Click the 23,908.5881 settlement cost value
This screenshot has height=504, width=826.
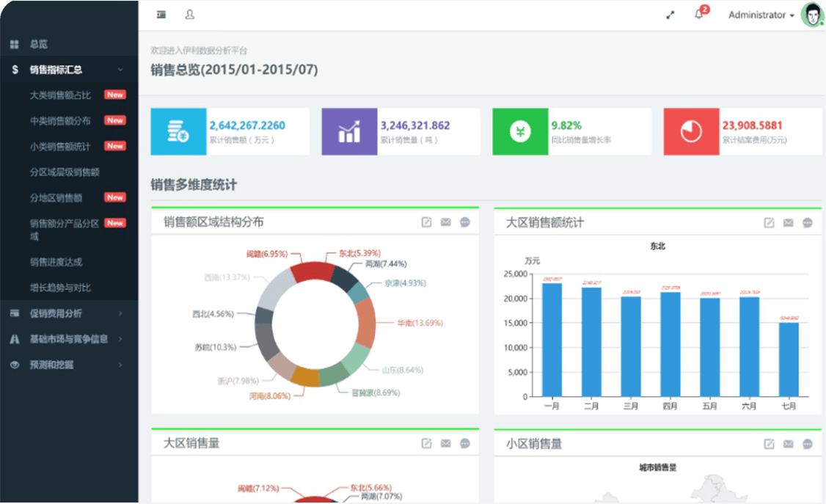752,125
